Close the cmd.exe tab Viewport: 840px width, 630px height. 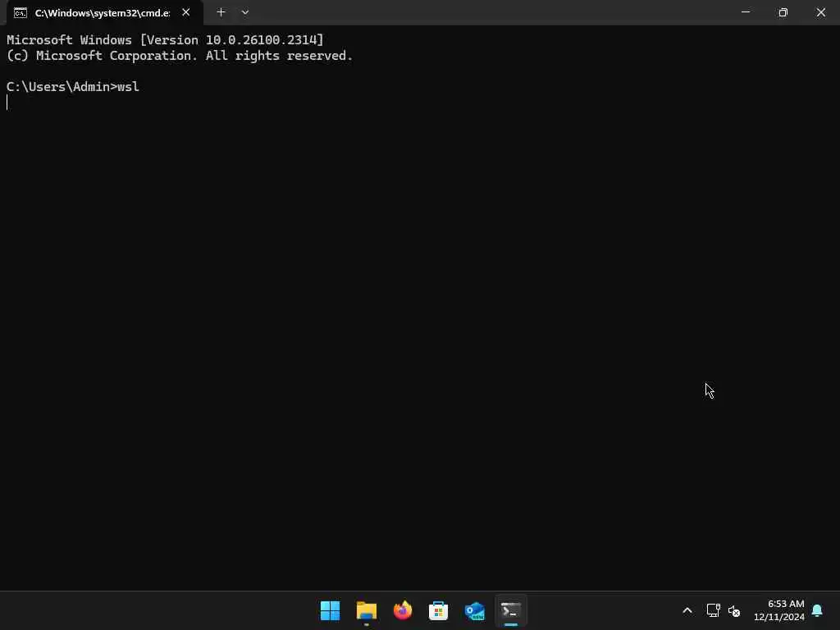(x=186, y=12)
